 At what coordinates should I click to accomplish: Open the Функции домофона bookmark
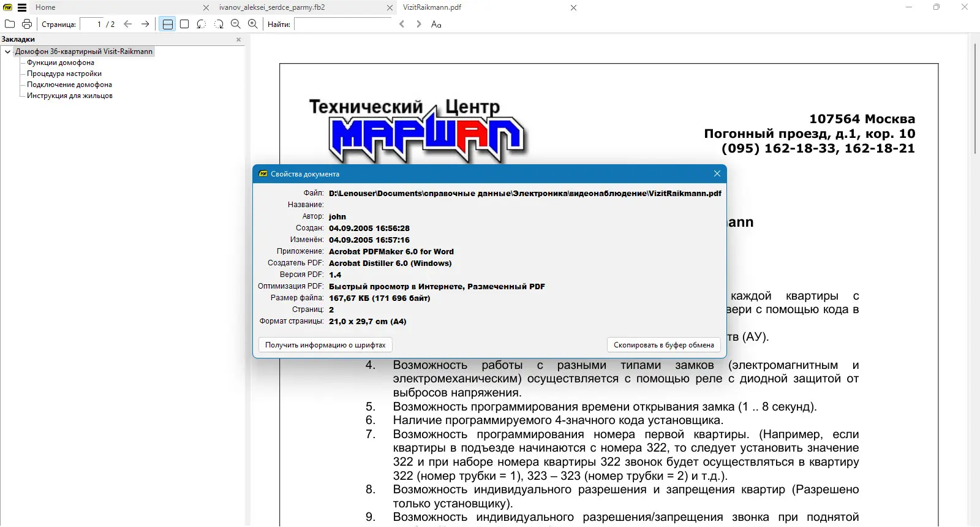(x=61, y=63)
